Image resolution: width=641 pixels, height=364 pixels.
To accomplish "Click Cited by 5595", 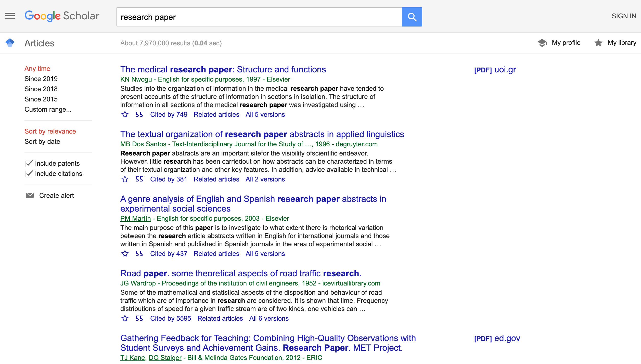I will pos(171,318).
